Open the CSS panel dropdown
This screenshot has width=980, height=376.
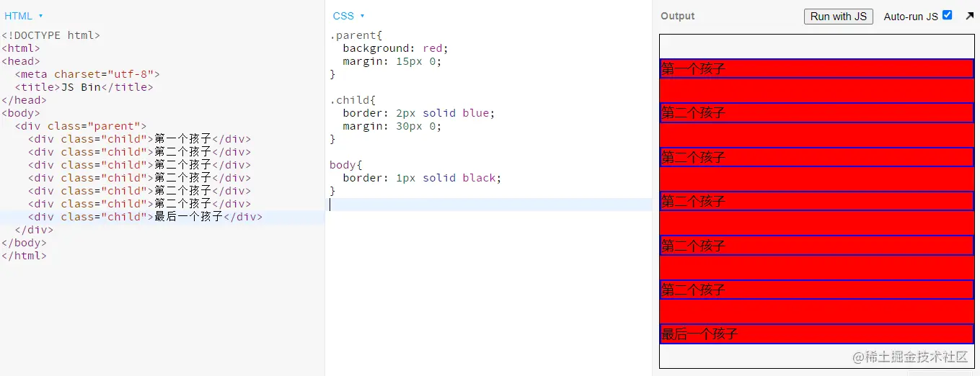click(348, 16)
